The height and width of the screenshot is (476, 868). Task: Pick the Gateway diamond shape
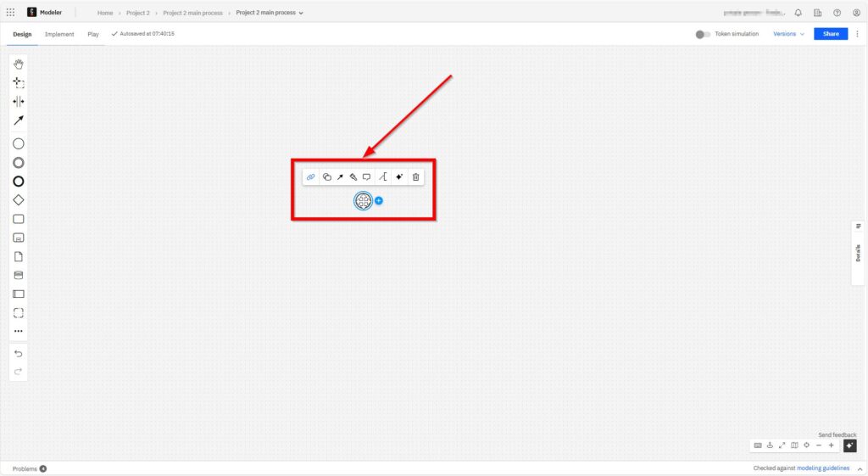pos(19,200)
